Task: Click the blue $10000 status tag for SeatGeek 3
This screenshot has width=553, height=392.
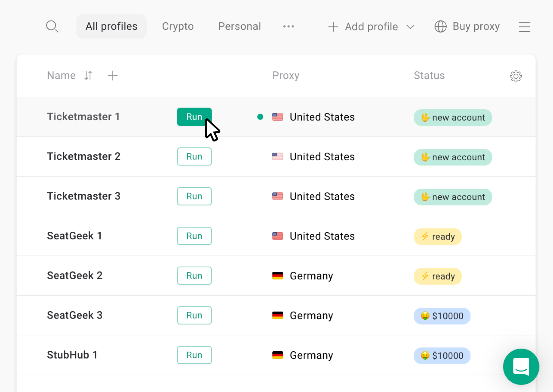Action: tap(442, 316)
